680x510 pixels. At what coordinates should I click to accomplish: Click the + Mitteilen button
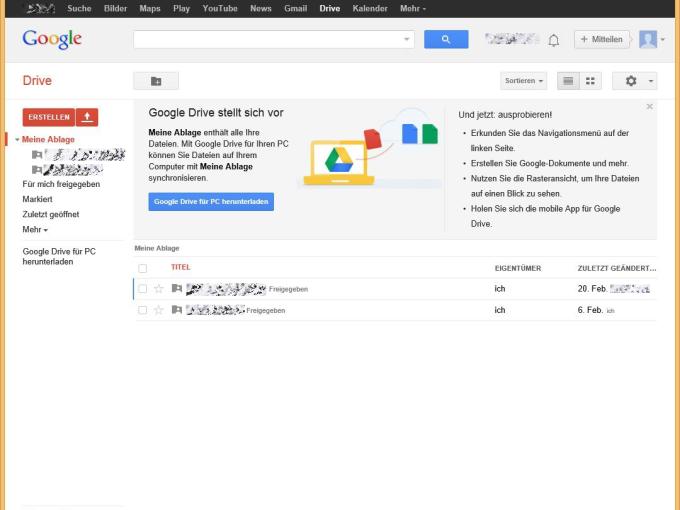(x=602, y=39)
